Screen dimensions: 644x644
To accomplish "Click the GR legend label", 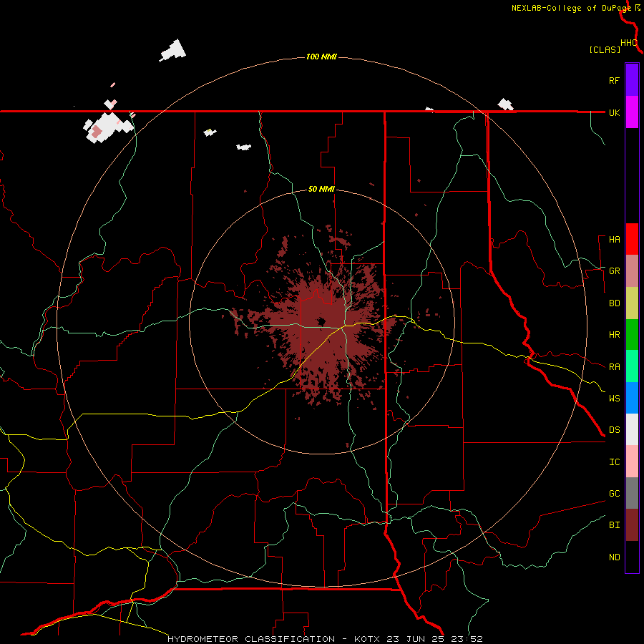I will [614, 271].
